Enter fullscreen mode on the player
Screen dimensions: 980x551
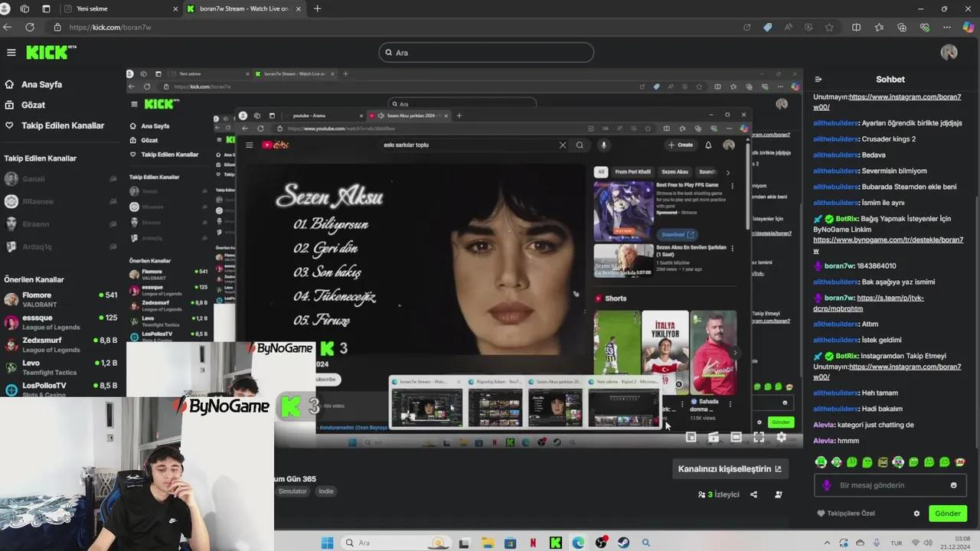(759, 437)
